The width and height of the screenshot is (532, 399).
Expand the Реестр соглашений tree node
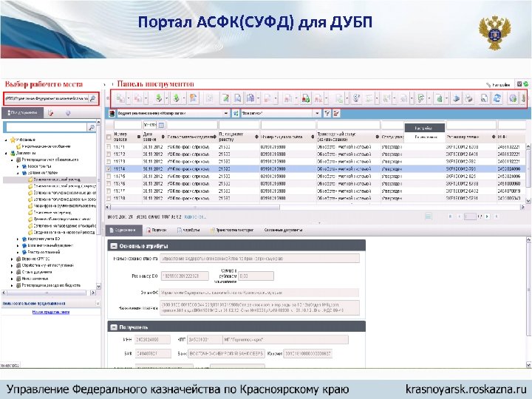tap(18, 253)
